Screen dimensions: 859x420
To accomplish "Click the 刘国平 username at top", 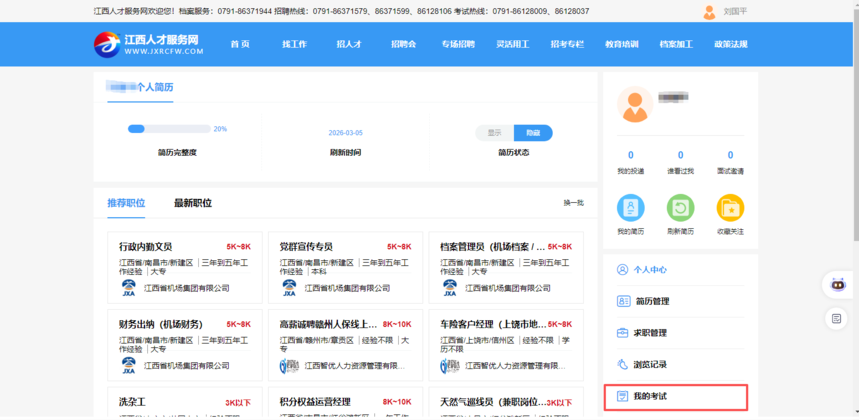I will coord(735,11).
